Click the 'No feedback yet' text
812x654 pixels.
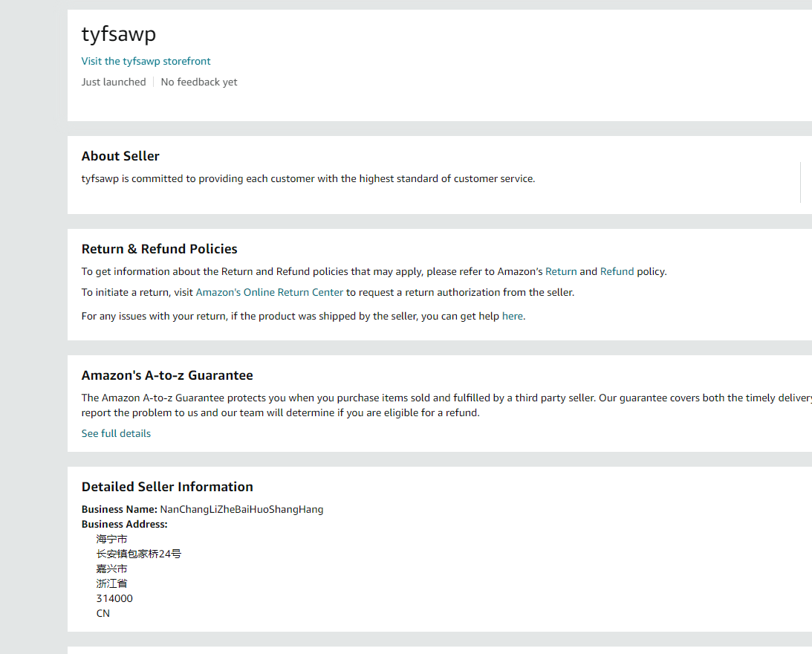coord(199,82)
